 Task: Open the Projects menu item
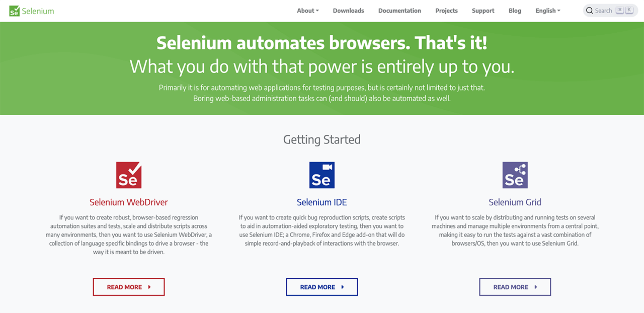click(x=446, y=11)
